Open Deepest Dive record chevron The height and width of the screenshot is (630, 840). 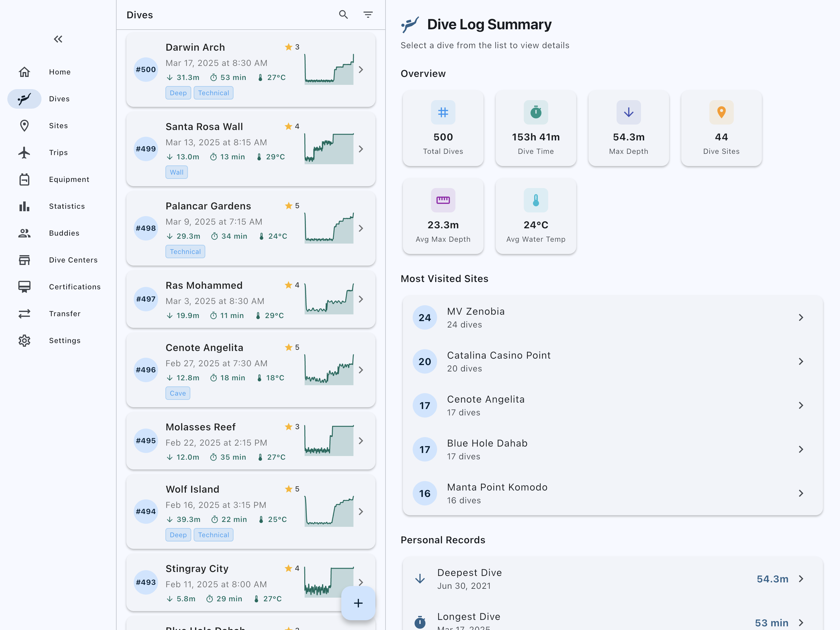[801, 579]
